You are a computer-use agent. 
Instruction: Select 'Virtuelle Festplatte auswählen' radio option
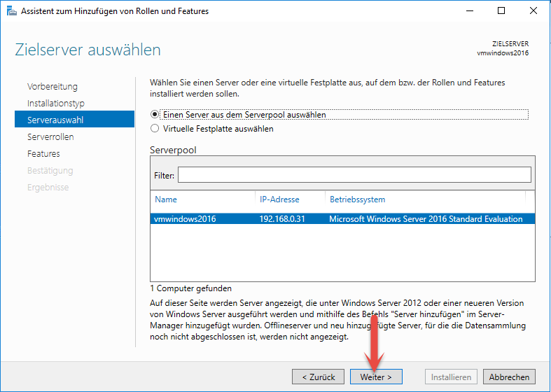pyautogui.click(x=155, y=129)
